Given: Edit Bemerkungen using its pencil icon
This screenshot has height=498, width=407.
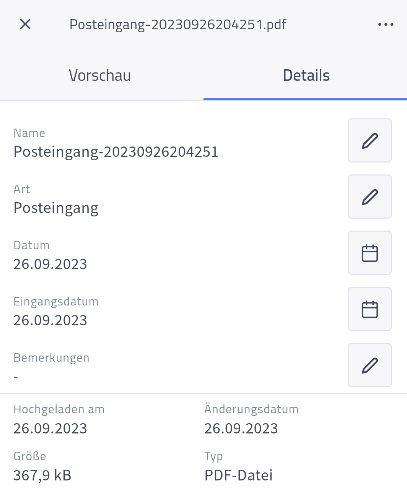Looking at the screenshot, I should pyautogui.click(x=370, y=365).
